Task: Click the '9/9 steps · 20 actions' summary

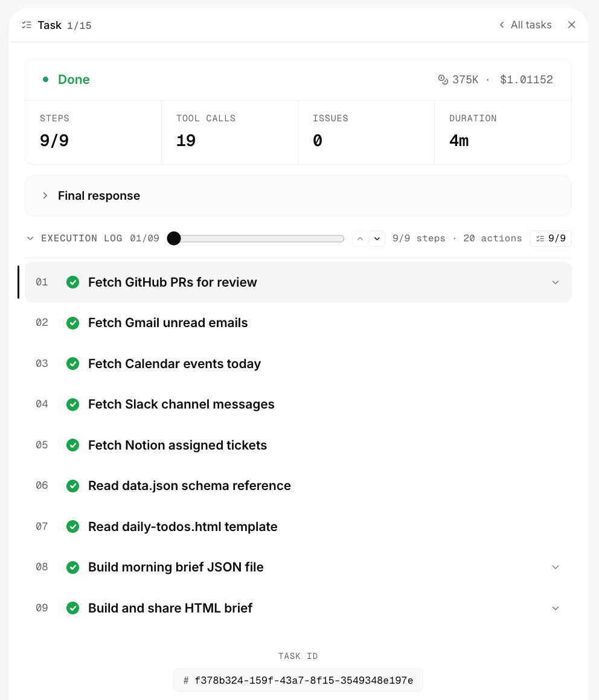Action: [x=457, y=238]
